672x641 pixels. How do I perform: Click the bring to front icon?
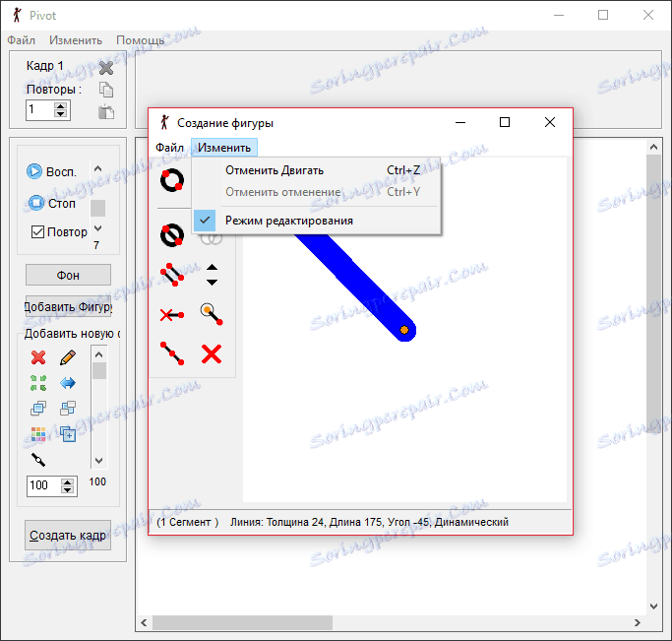click(38, 409)
